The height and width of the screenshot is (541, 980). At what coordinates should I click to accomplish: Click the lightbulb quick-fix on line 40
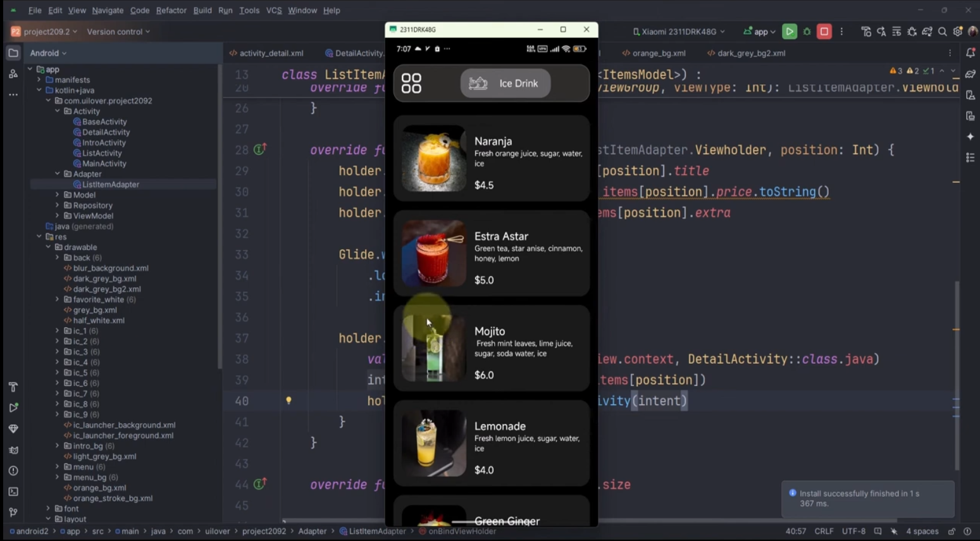pyautogui.click(x=288, y=401)
